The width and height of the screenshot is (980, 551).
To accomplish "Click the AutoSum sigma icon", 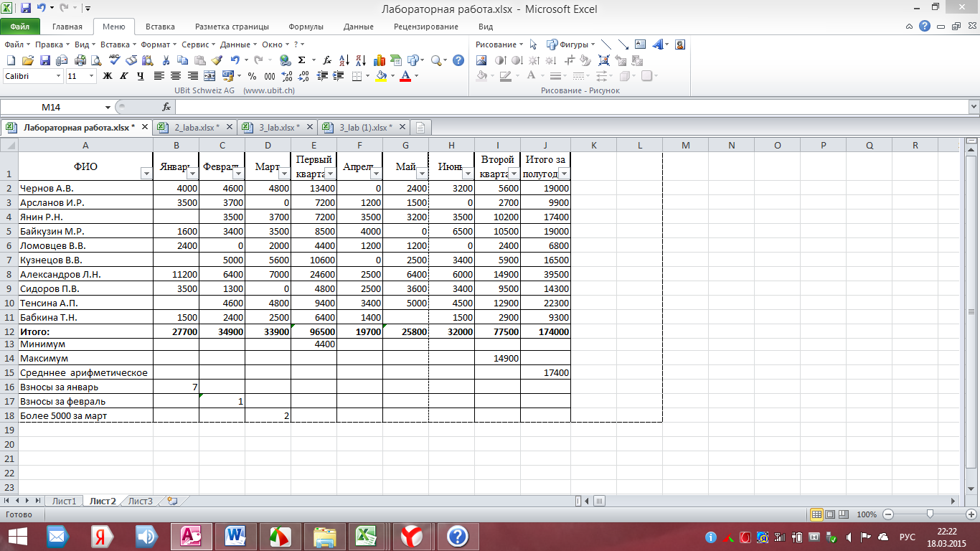I will coord(301,60).
